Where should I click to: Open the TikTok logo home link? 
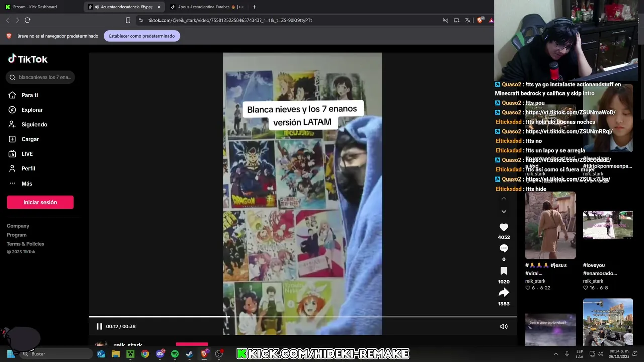(28, 59)
